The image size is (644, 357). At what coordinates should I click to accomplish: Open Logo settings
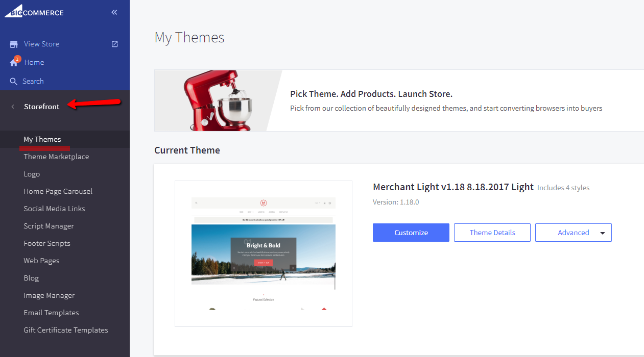tap(32, 174)
